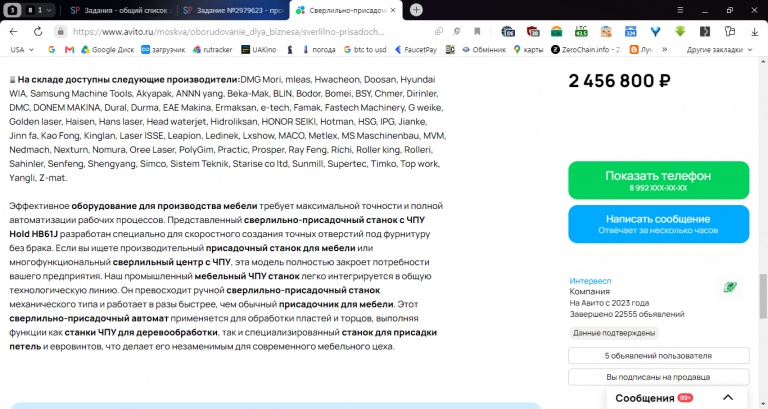Image resolution: width=768 pixels, height=409 pixels.
Task: Open the blue diamond extension icon
Action: [655, 31]
